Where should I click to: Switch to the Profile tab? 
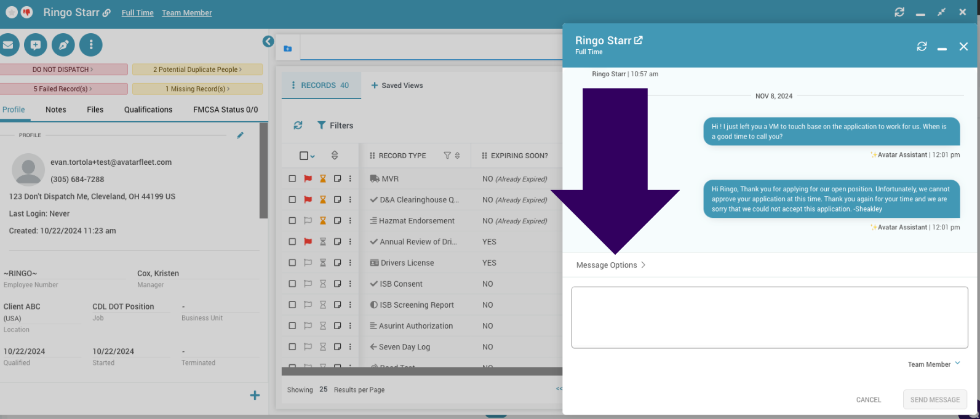coord(14,110)
